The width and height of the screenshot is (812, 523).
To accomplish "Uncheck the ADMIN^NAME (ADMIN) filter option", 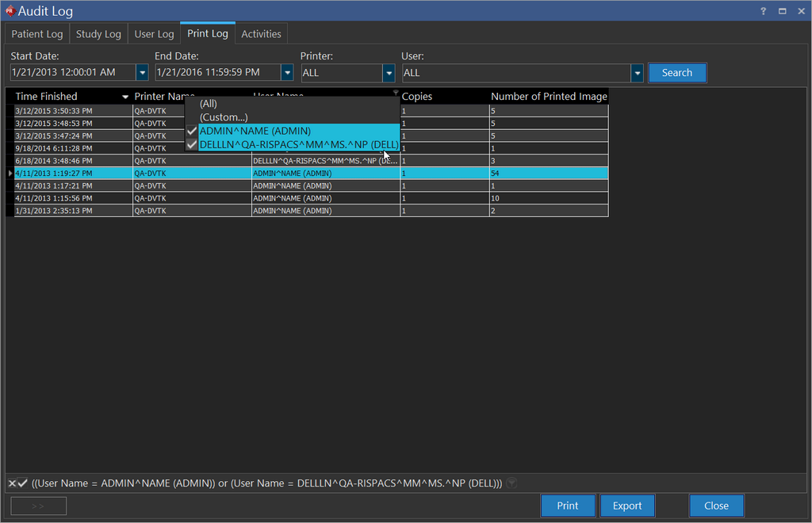I will [x=192, y=131].
